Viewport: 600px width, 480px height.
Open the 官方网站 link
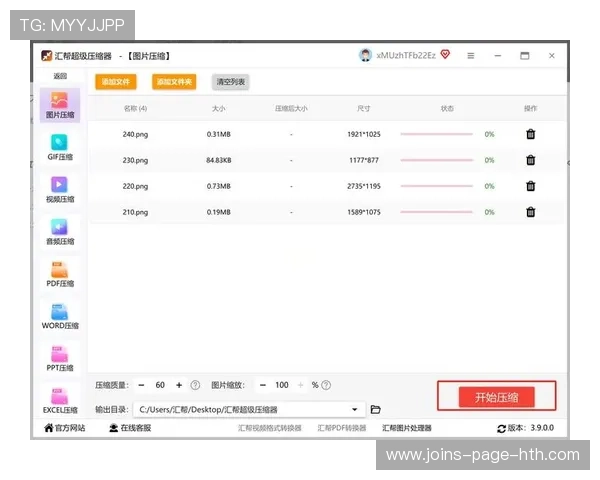click(65, 428)
